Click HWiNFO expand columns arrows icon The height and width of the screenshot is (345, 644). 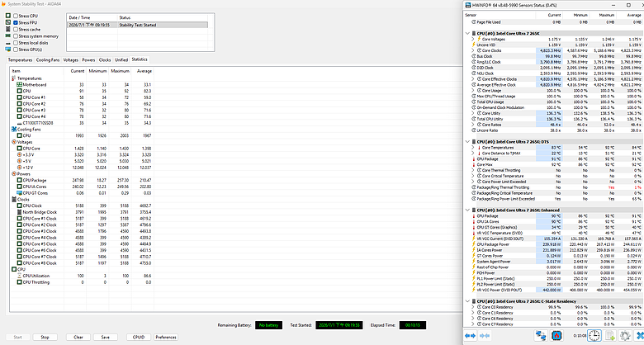pyautogui.click(x=471, y=336)
